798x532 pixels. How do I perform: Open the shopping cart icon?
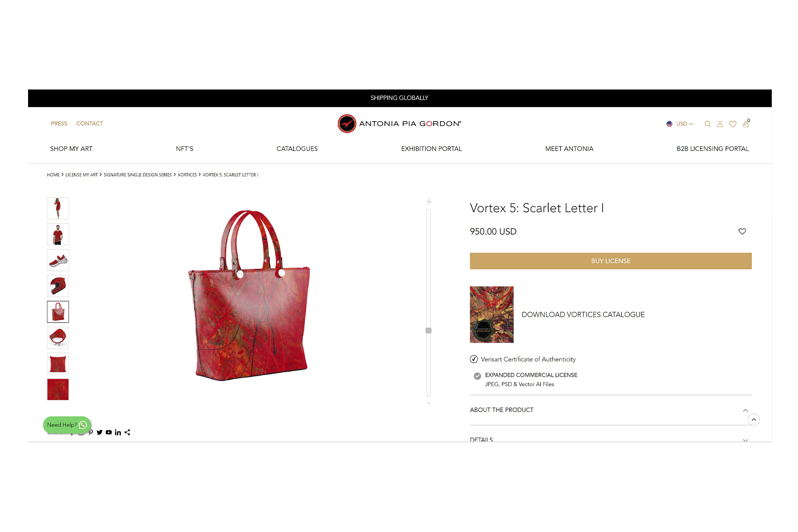(x=746, y=123)
